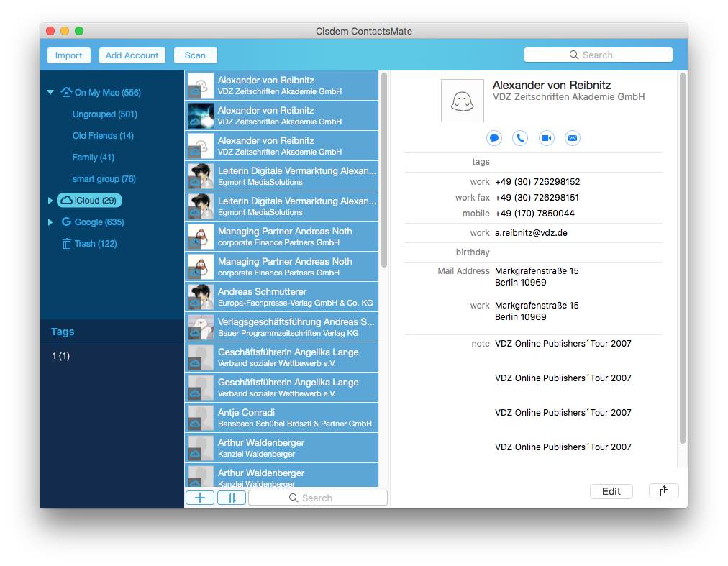The image size is (728, 566).
Task: Click the Trash bin icon
Action: [67, 243]
